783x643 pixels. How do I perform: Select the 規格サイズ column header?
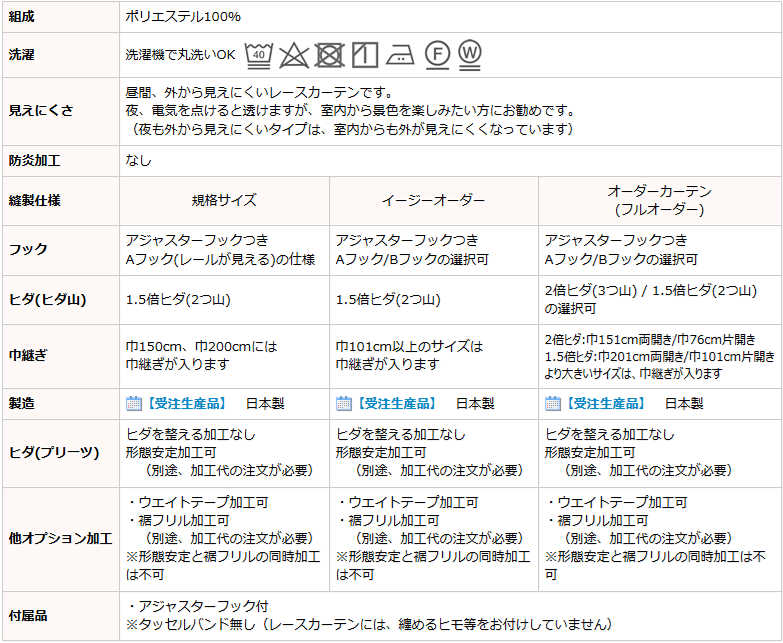click(x=224, y=200)
